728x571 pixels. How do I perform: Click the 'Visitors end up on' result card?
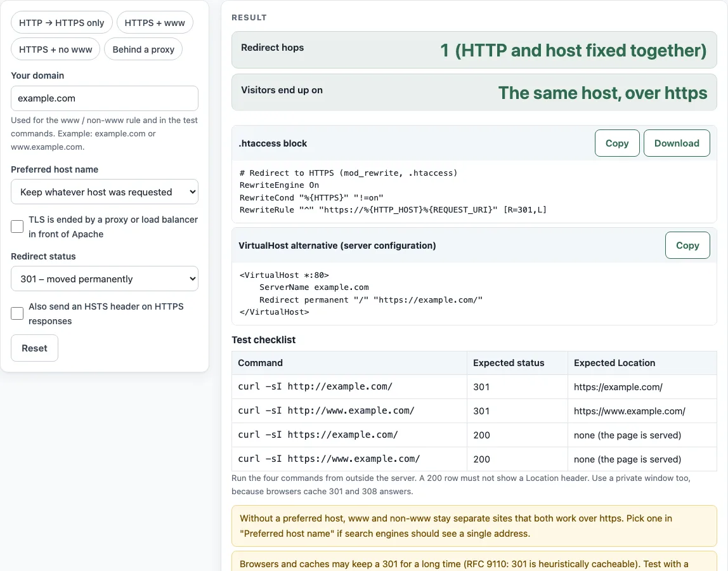(474, 92)
